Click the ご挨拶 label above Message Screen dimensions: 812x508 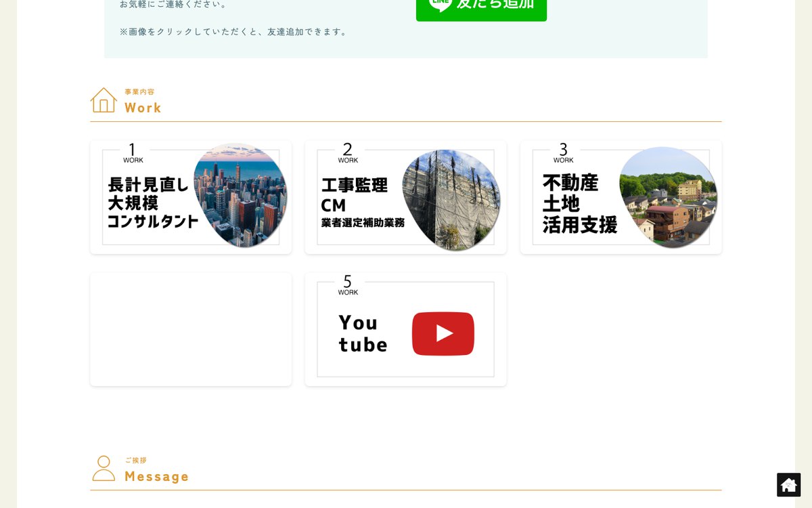coord(136,461)
